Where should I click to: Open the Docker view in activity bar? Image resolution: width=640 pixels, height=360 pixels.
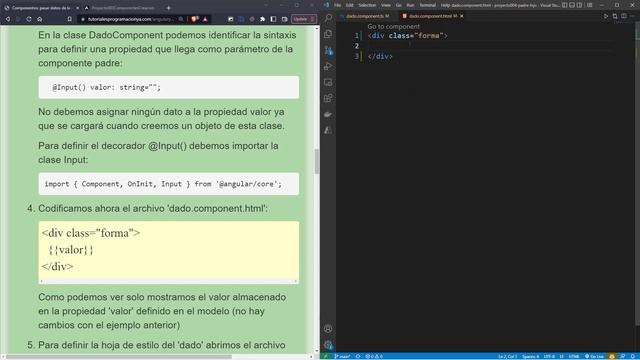click(x=328, y=114)
